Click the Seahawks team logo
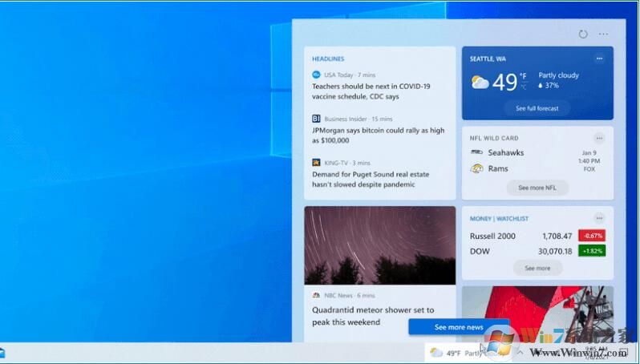 [x=476, y=152]
